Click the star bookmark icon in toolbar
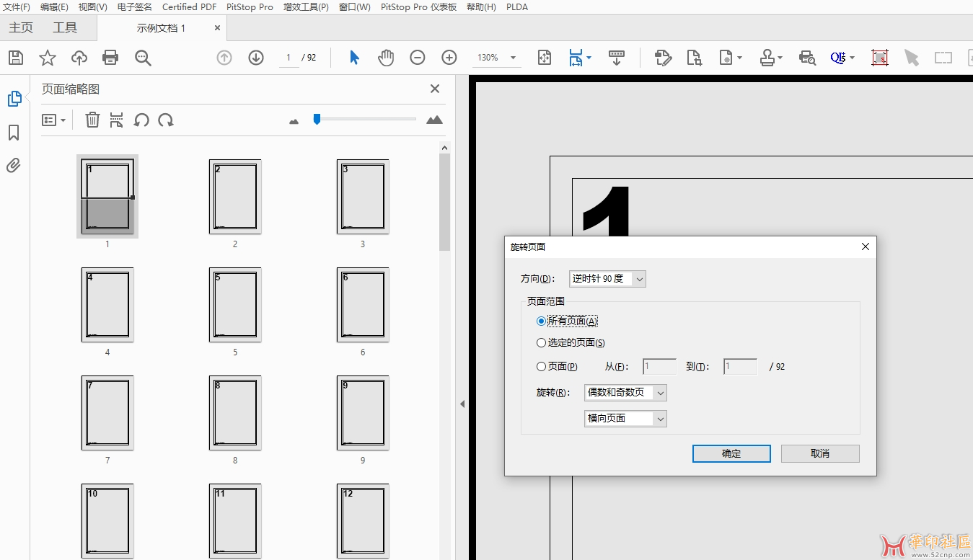 coord(48,58)
